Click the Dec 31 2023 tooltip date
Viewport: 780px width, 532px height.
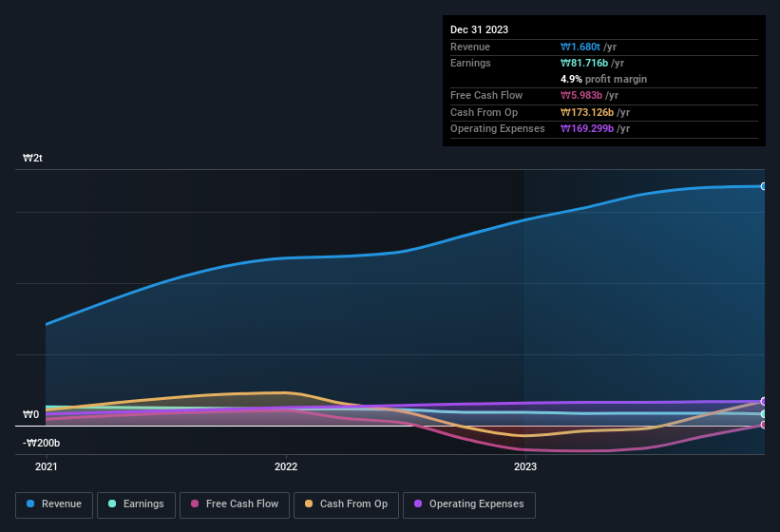[x=479, y=29]
